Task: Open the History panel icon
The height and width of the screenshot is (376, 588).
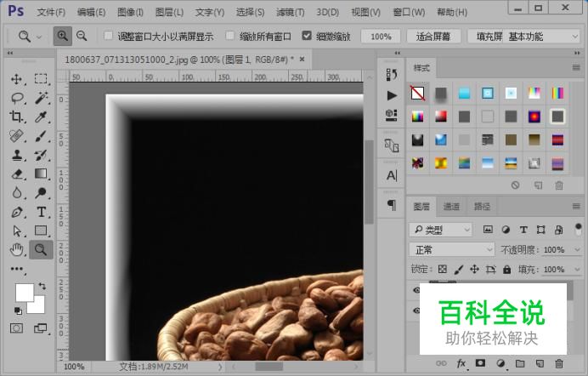Action: coord(392,75)
